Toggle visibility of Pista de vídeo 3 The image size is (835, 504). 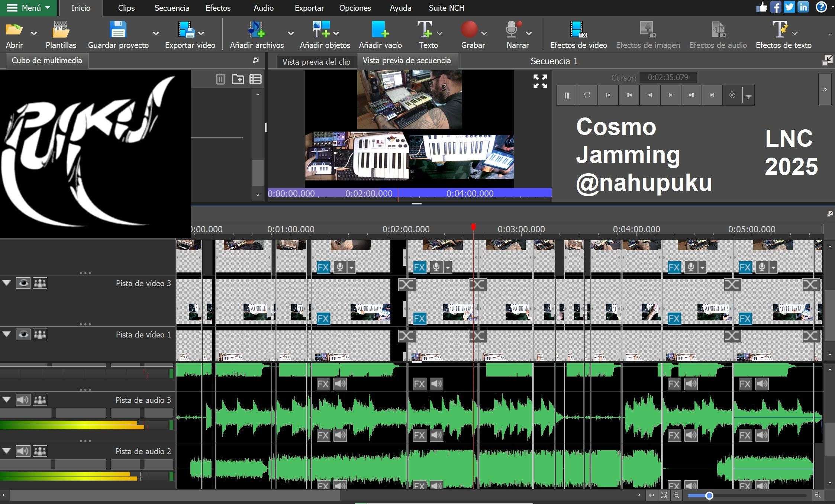23,283
